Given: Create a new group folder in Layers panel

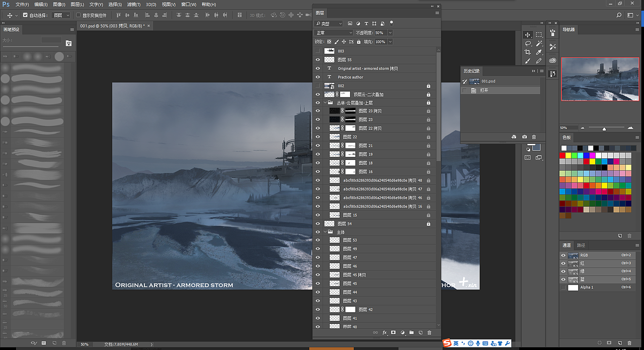Looking at the screenshot, I should (x=411, y=332).
